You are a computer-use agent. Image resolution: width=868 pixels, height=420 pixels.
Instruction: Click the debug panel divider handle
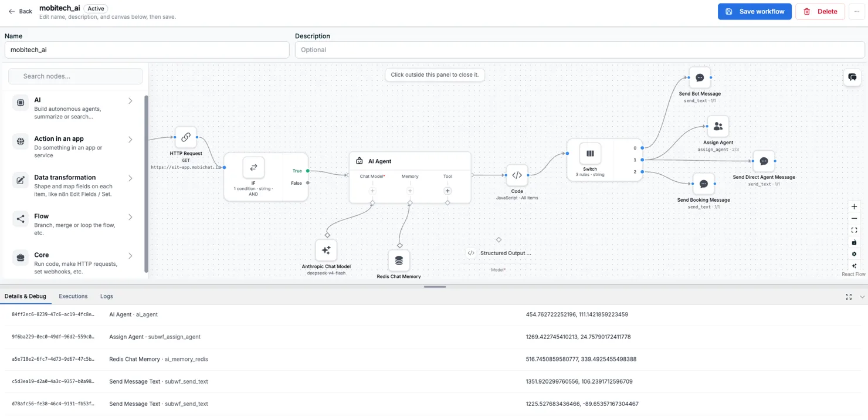(x=435, y=287)
